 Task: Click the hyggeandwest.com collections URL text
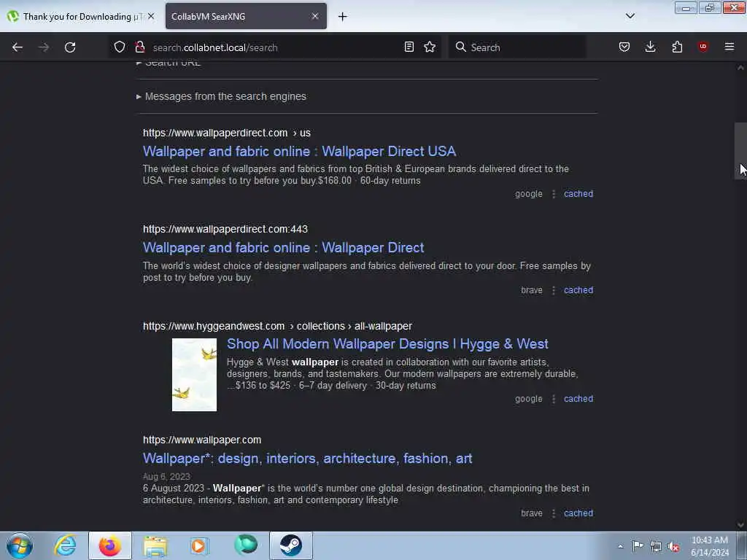[x=278, y=326]
